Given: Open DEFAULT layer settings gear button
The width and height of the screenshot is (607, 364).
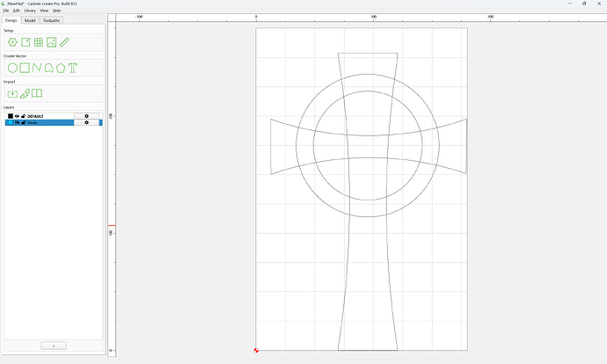Looking at the screenshot, I should point(87,116).
